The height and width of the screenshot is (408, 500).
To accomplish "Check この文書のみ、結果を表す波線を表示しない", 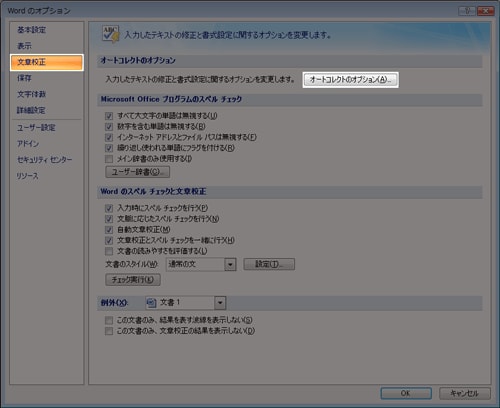I will [109, 320].
